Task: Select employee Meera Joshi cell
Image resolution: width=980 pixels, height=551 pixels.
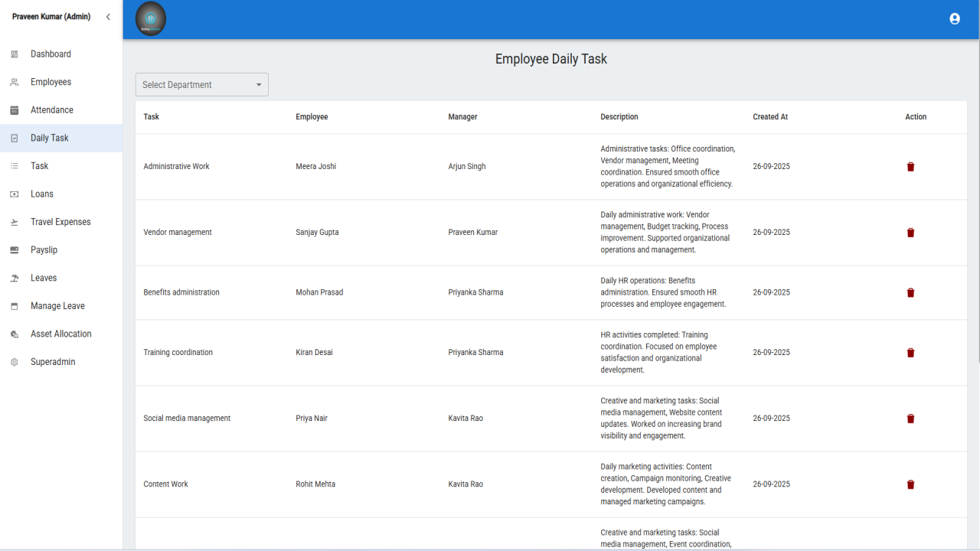Action: 316,167
